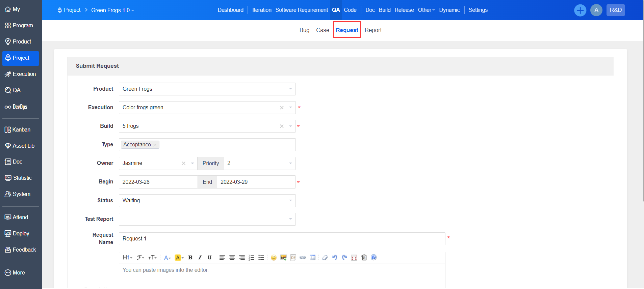
Task: Open the Test Report dropdown
Action: coord(207,219)
